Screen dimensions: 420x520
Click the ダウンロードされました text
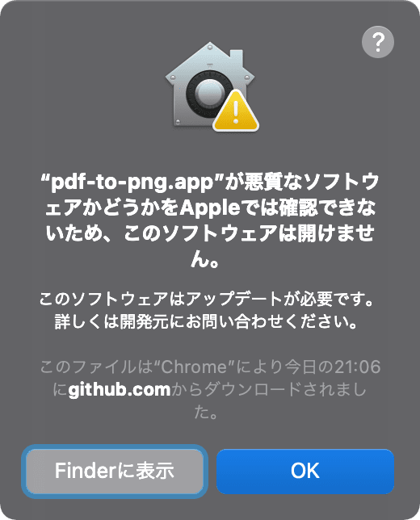pyautogui.click(x=285, y=389)
